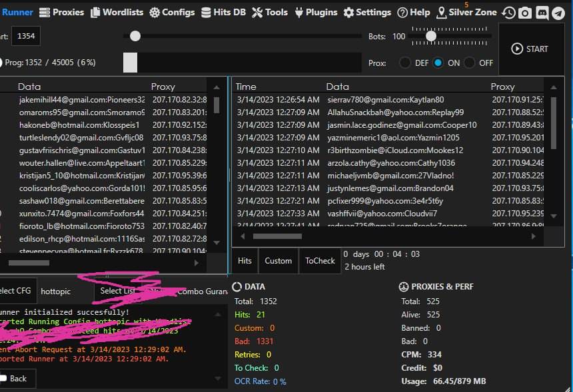Click the Settings cog icon

click(x=348, y=13)
